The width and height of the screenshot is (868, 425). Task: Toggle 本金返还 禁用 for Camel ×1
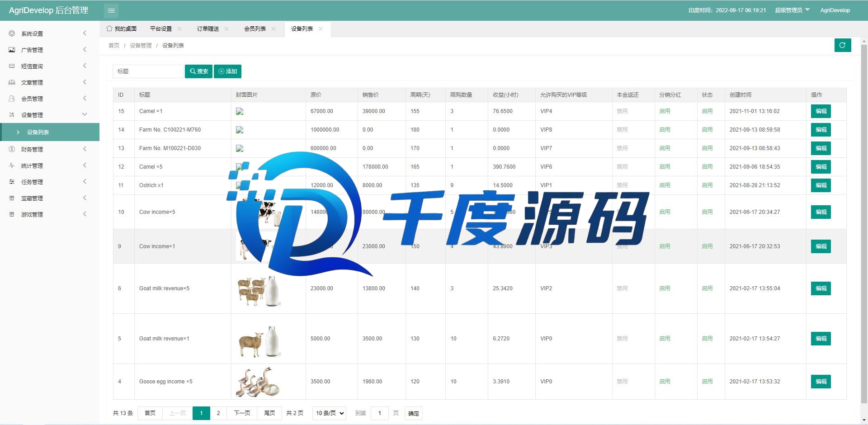(622, 111)
